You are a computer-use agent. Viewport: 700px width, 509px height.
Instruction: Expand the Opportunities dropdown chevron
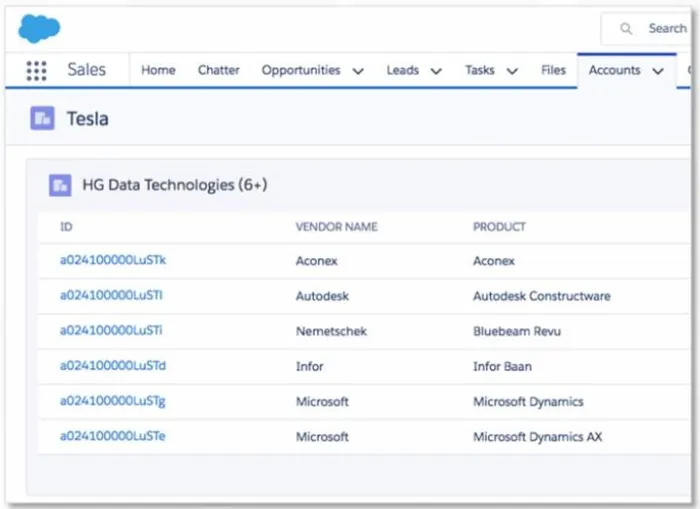tap(358, 71)
